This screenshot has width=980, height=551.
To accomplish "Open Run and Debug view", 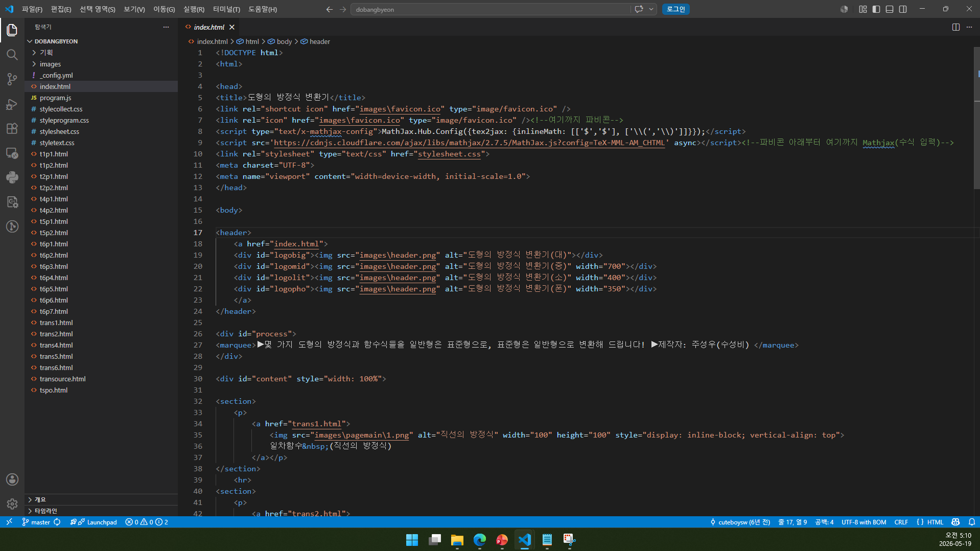I will click(x=12, y=104).
